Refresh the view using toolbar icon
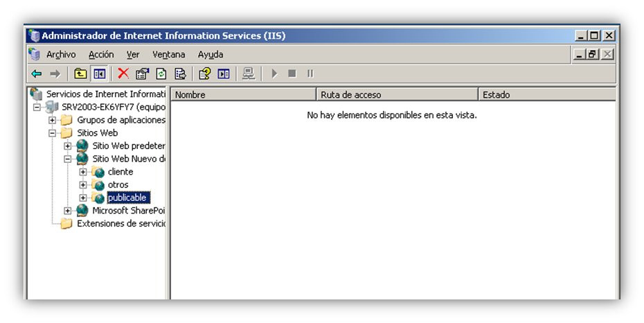This screenshot has height=323, width=644. pyautogui.click(x=161, y=74)
